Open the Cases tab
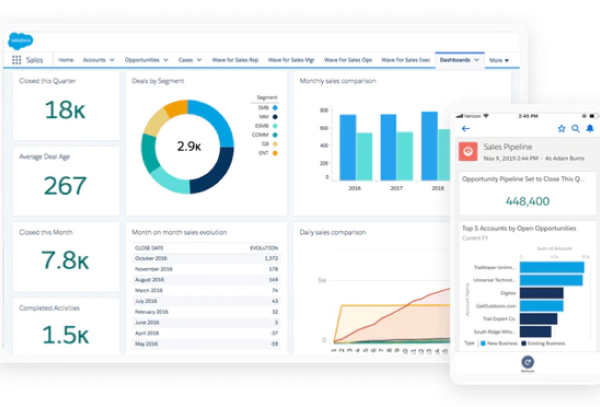Image resolution: width=600 pixels, height=407 pixels. pyautogui.click(x=186, y=60)
